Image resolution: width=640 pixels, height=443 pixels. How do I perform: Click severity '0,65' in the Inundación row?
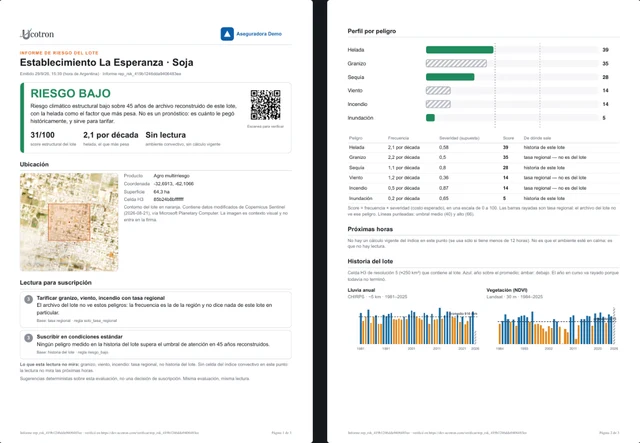point(444,198)
